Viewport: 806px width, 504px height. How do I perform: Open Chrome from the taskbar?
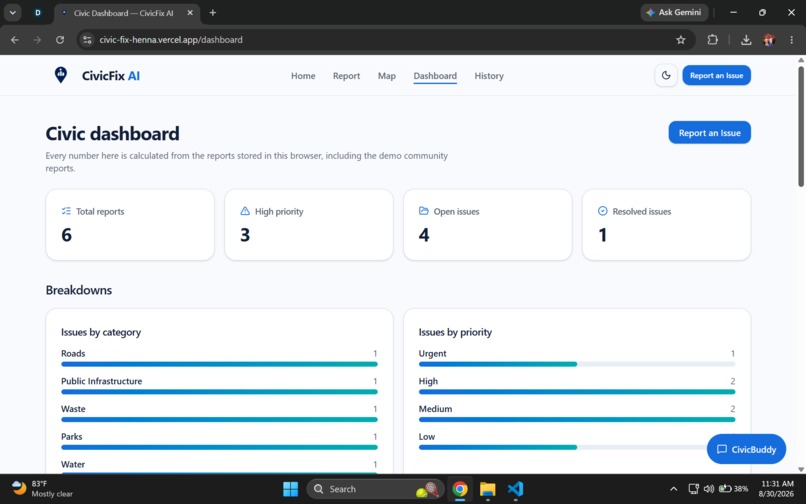(460, 489)
